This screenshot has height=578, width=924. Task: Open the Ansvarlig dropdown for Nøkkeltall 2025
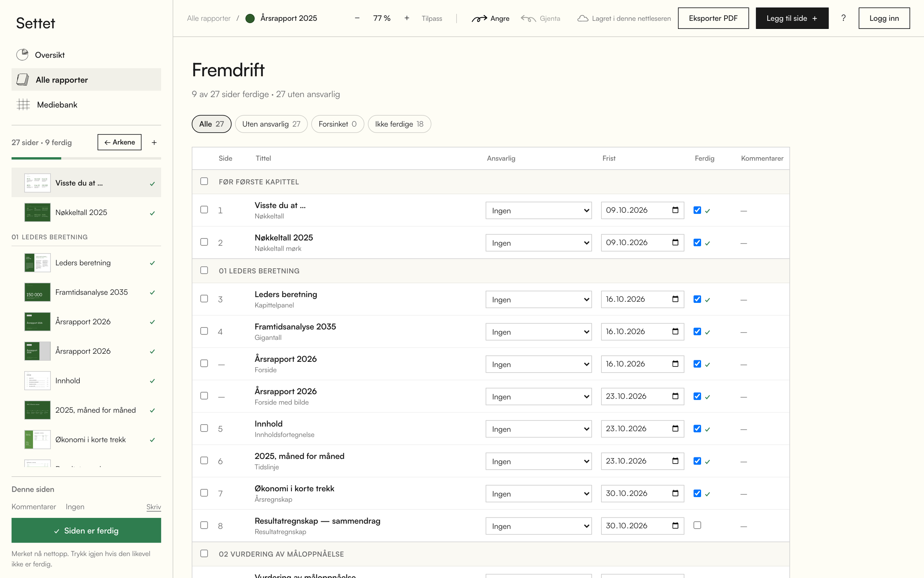click(x=539, y=243)
